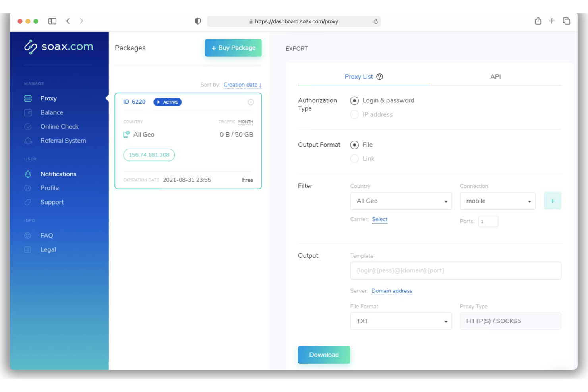
Task: Click the output Template field
Action: pyautogui.click(x=456, y=270)
